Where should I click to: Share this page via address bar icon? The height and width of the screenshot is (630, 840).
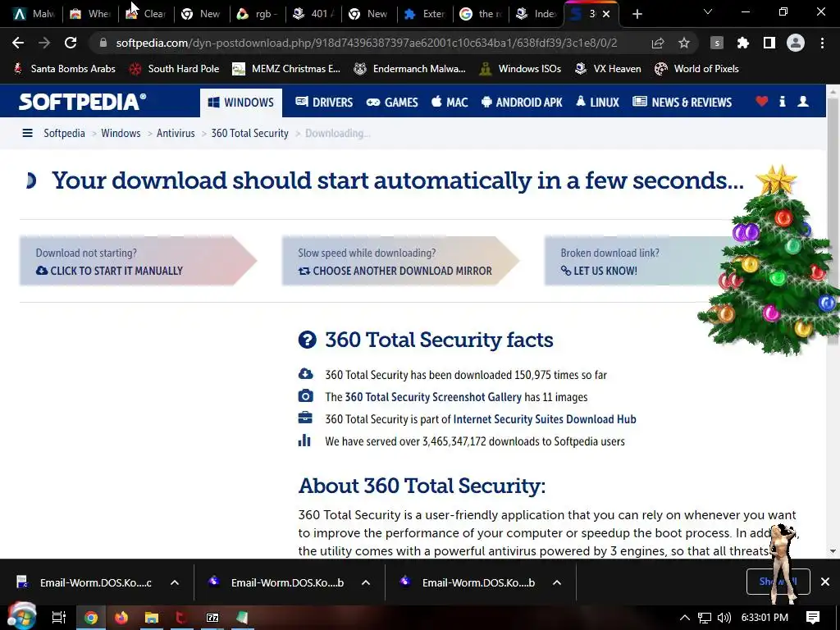click(x=658, y=43)
